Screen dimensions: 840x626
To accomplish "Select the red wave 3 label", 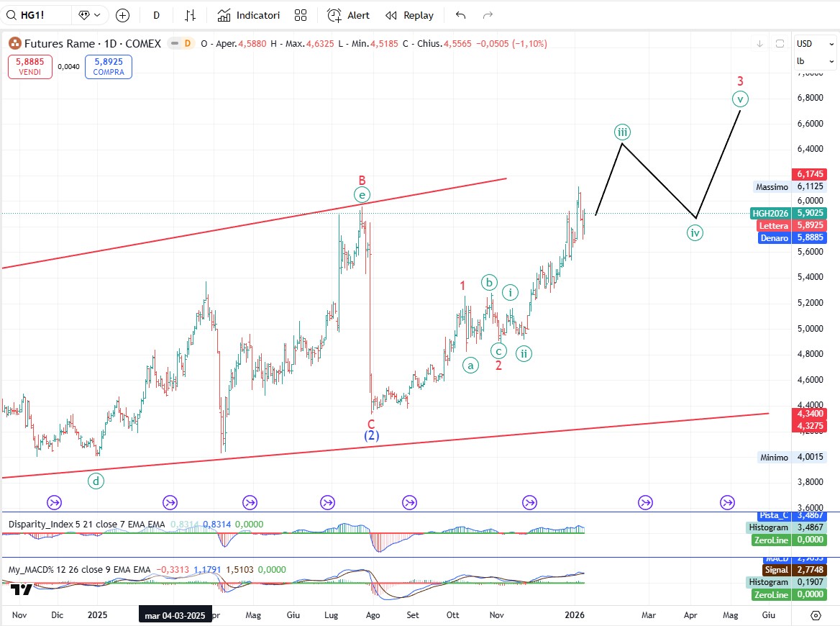I will click(x=740, y=81).
